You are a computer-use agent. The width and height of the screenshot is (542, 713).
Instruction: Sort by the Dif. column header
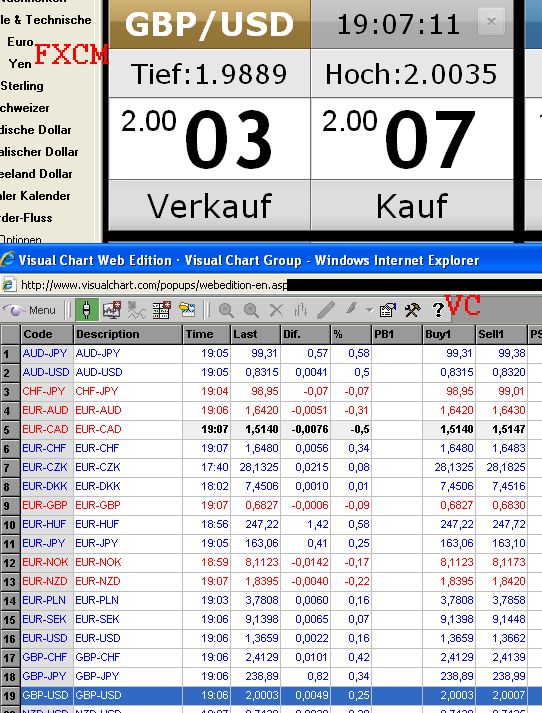(305, 334)
